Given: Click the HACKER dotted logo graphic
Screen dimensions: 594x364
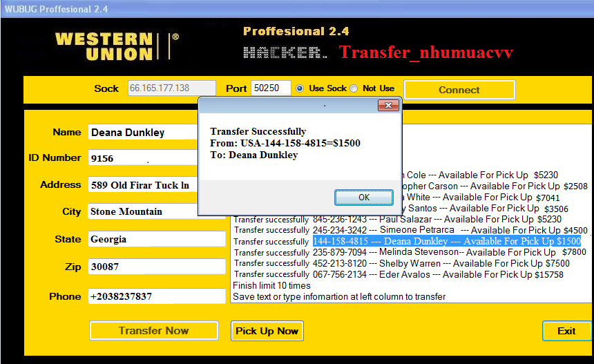Looking at the screenshot, I should click(285, 52).
